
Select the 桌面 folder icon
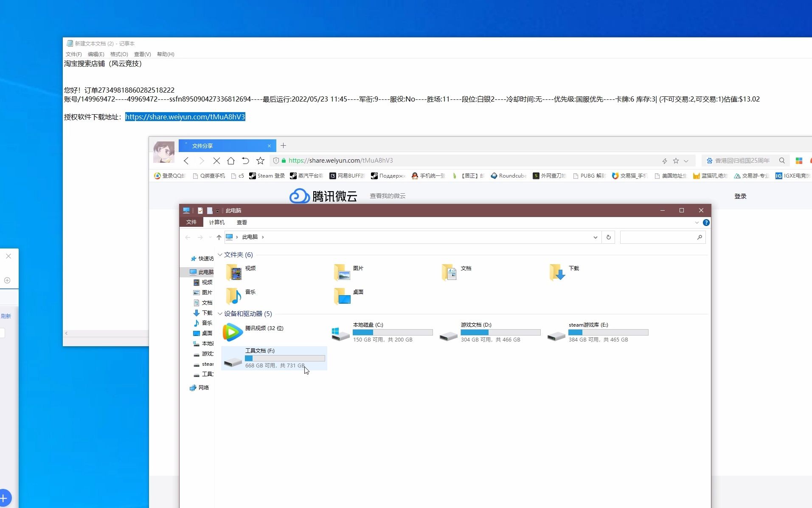click(x=342, y=296)
